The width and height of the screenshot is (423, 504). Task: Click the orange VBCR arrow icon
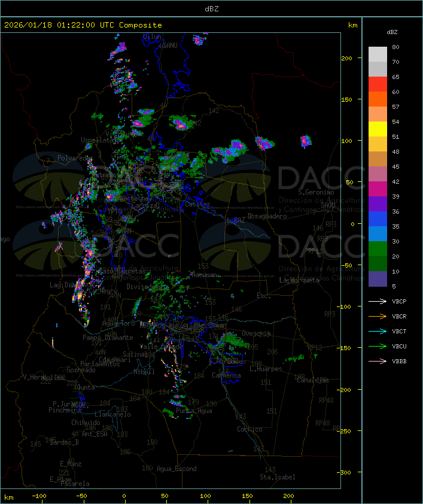(378, 316)
